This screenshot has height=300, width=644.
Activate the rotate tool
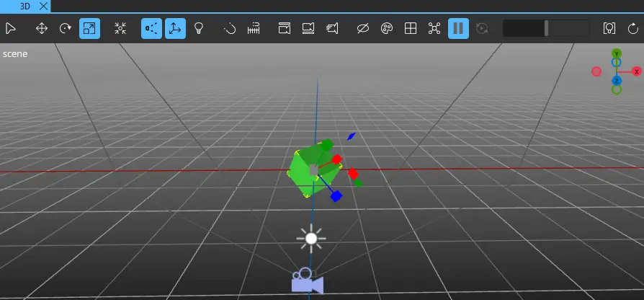[x=65, y=29]
